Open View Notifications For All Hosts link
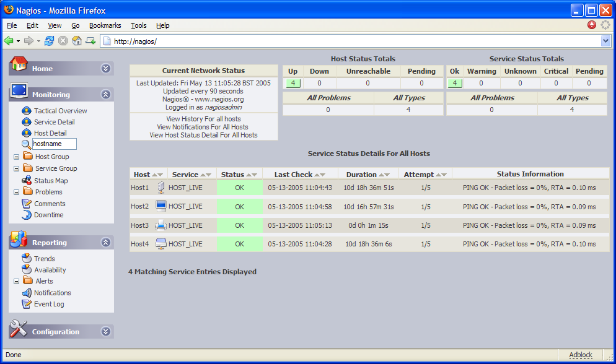 (203, 127)
